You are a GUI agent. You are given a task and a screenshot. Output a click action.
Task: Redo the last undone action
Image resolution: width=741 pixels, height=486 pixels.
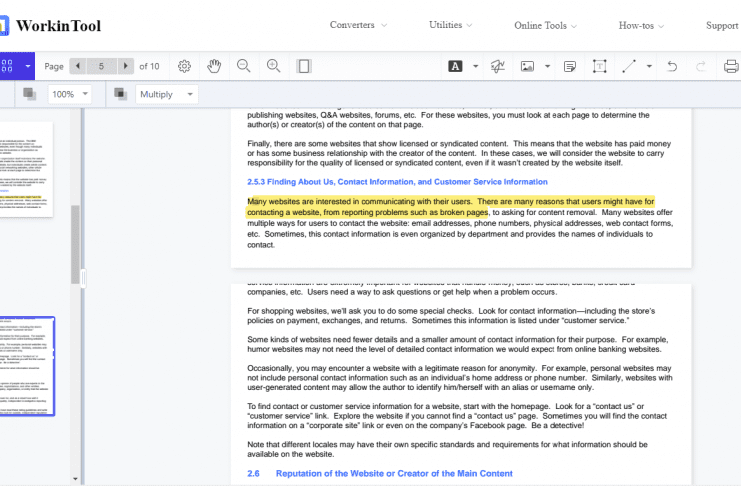click(x=701, y=66)
